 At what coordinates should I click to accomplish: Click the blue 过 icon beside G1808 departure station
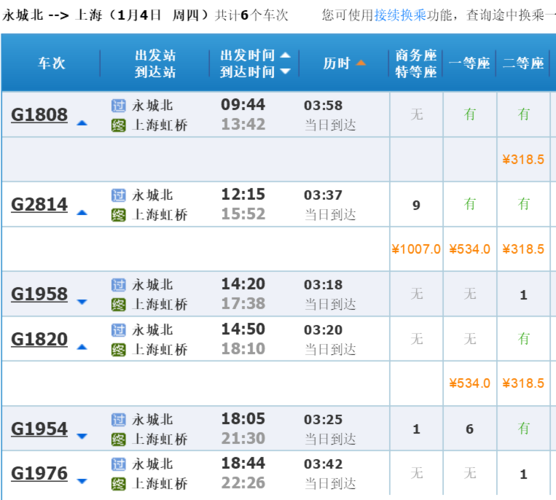pos(118,106)
